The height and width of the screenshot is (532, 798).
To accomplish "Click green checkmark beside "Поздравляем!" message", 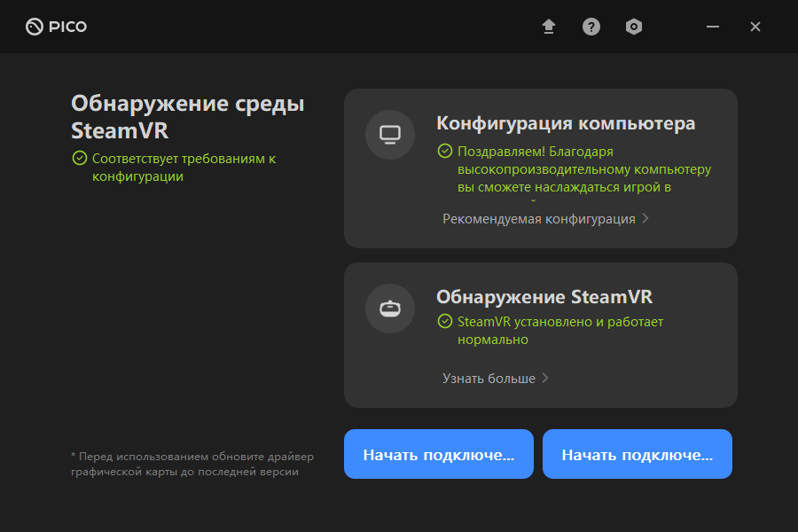I will (445, 152).
